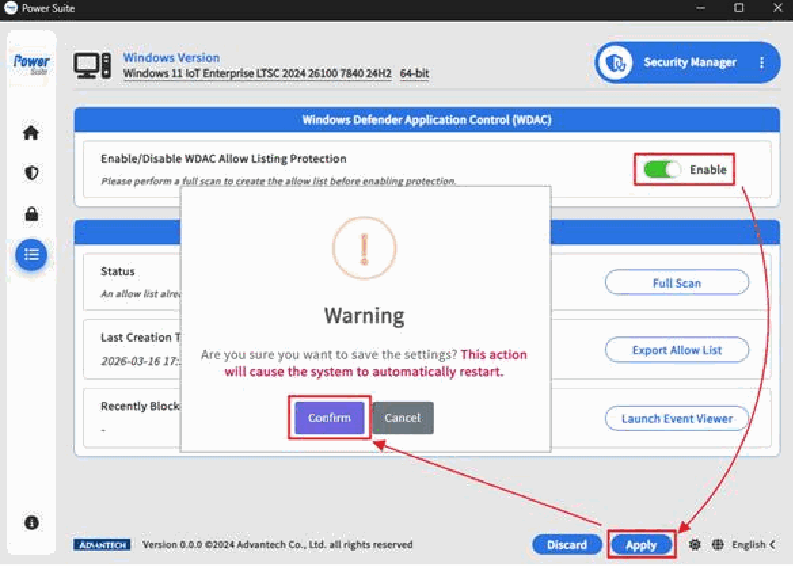Screen dimensions: 793x566
Task: Click the Security Manager shield icon
Action: point(615,63)
